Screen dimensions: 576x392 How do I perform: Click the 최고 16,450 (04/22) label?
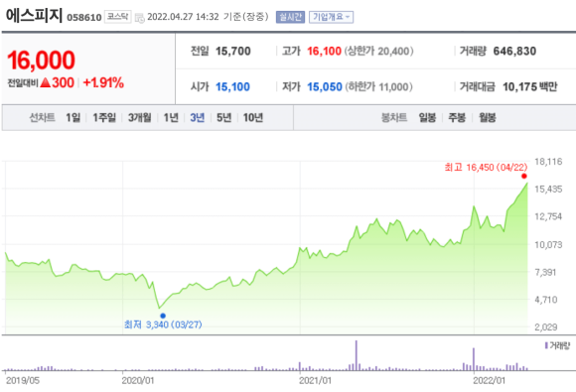[486, 168]
